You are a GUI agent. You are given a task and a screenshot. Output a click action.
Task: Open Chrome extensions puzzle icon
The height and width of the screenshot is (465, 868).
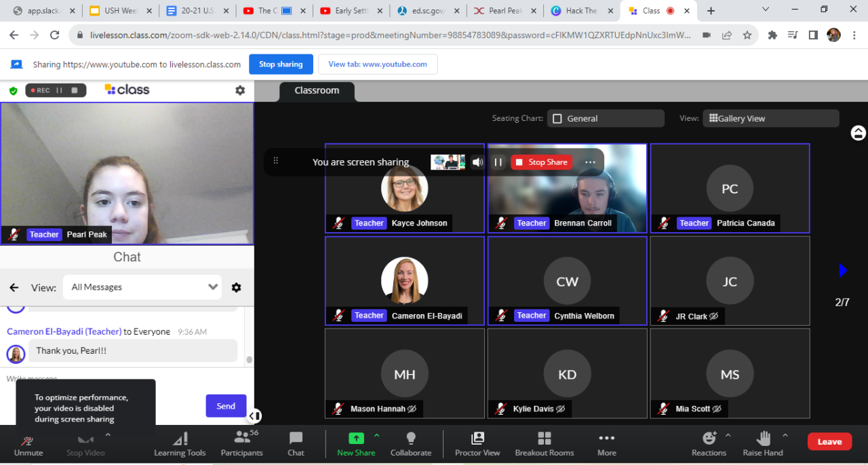[772, 35]
